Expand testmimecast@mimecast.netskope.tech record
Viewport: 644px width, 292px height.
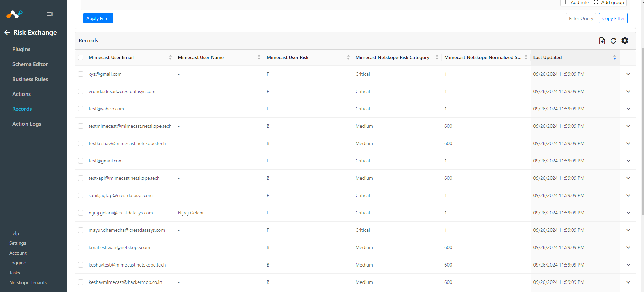[x=628, y=126]
